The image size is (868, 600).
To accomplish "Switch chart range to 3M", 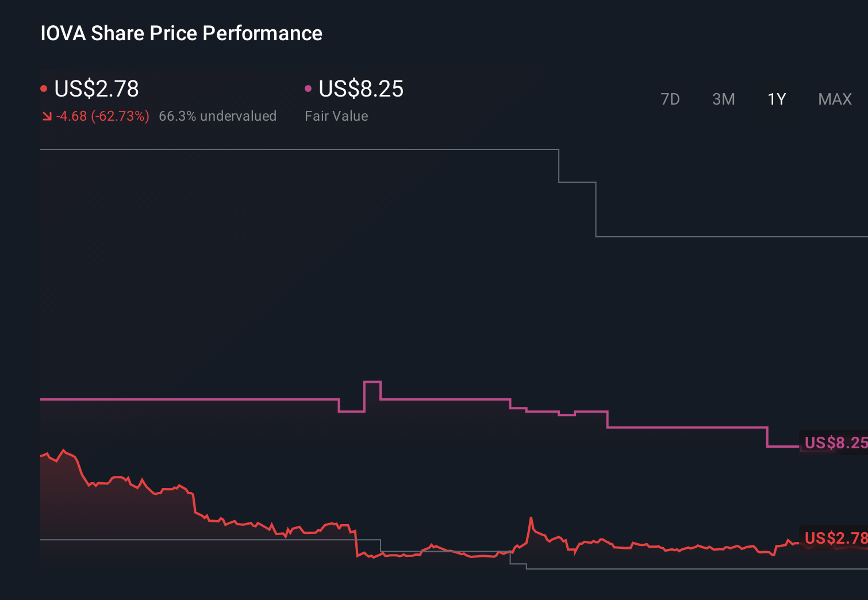I will 723,99.
